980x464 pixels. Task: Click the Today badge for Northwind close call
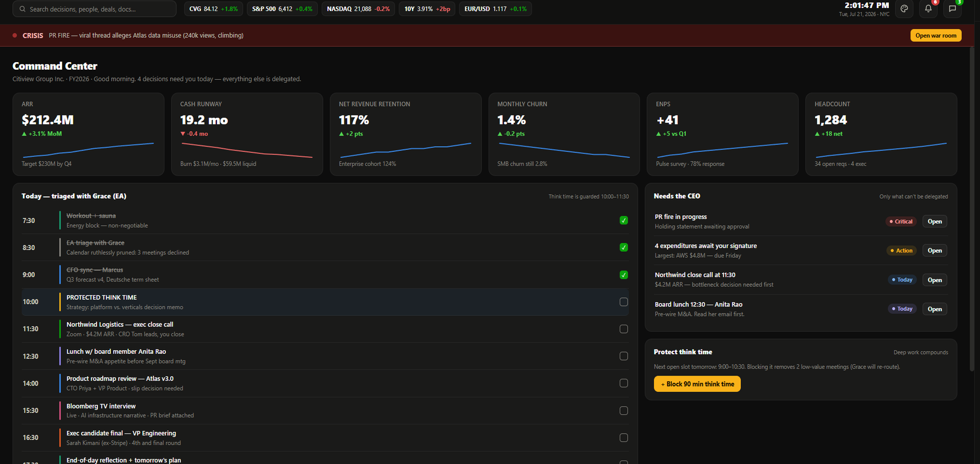(x=902, y=280)
